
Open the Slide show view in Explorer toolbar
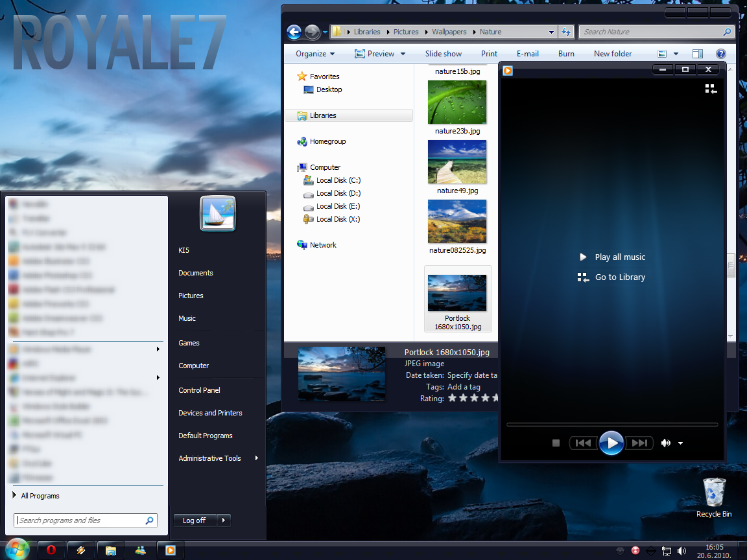click(443, 53)
